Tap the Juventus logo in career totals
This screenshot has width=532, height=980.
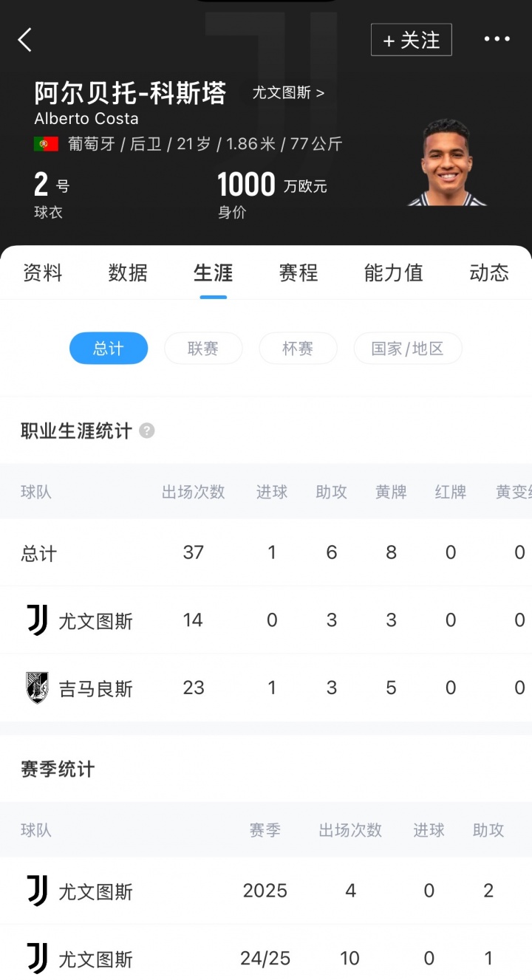click(x=37, y=620)
